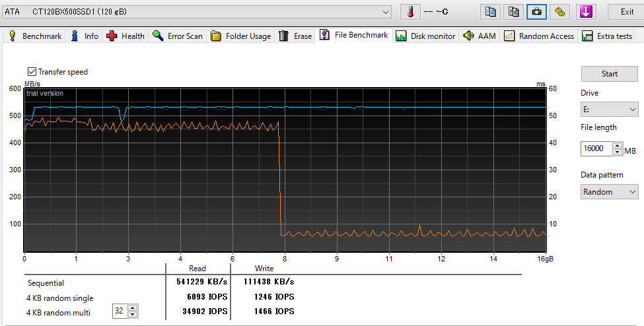Select the 1466 IOPS write value
The image size is (644, 326).
pos(274,311)
